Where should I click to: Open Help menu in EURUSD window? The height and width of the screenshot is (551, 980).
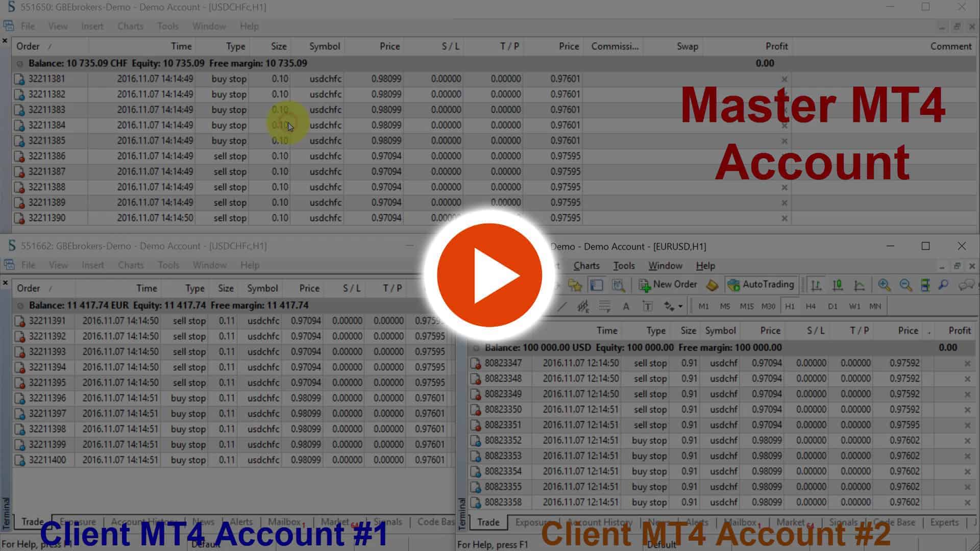[705, 266]
